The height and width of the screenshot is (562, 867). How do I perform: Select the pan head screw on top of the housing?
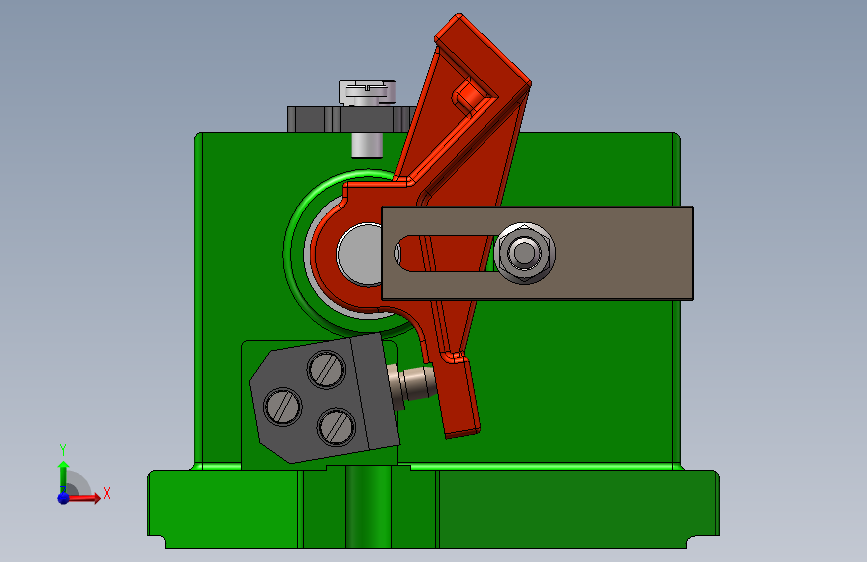tap(367, 92)
